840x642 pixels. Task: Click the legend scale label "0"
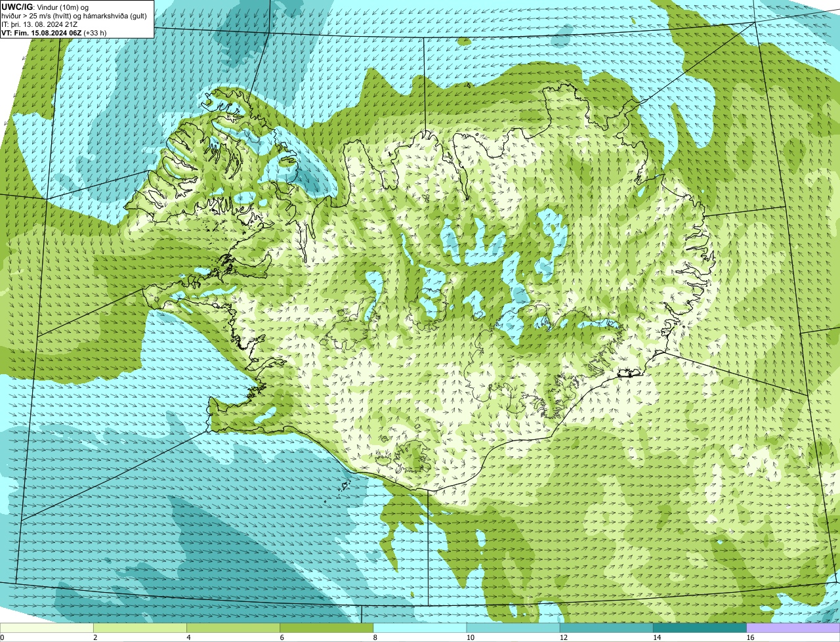point(3,637)
